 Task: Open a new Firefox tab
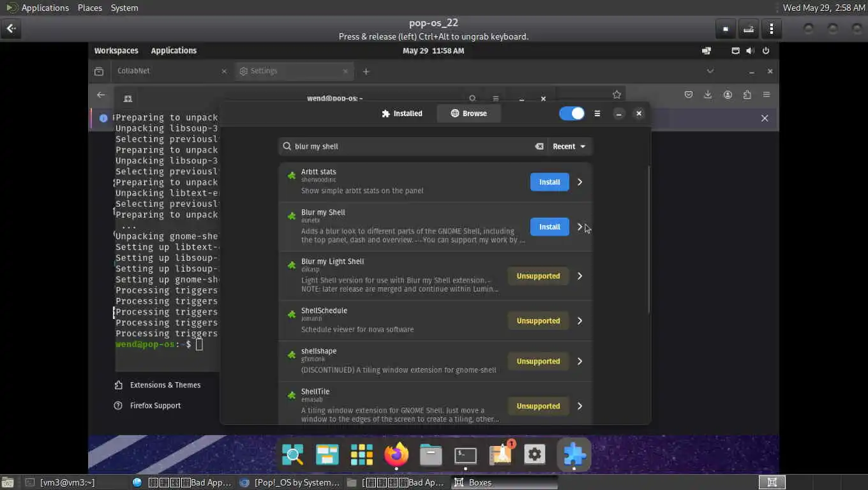[x=366, y=71]
